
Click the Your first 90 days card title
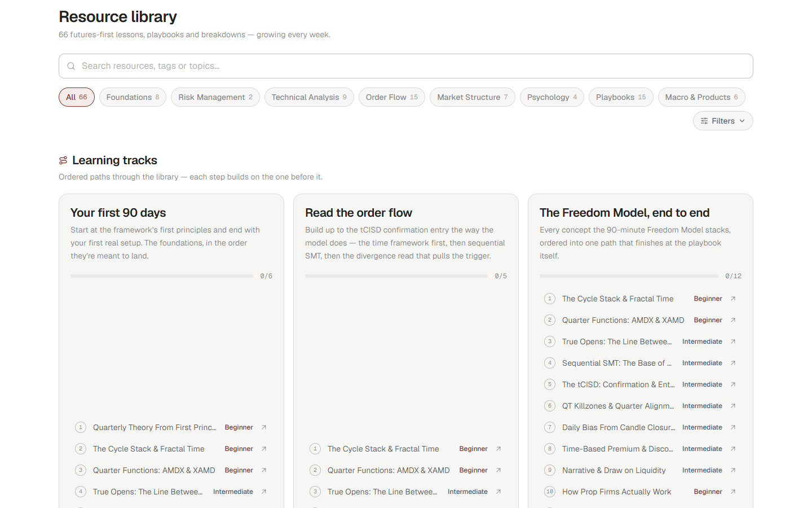[118, 213]
